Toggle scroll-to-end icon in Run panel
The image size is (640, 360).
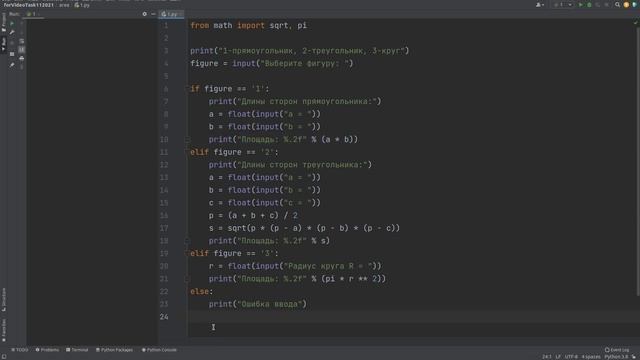point(22,50)
